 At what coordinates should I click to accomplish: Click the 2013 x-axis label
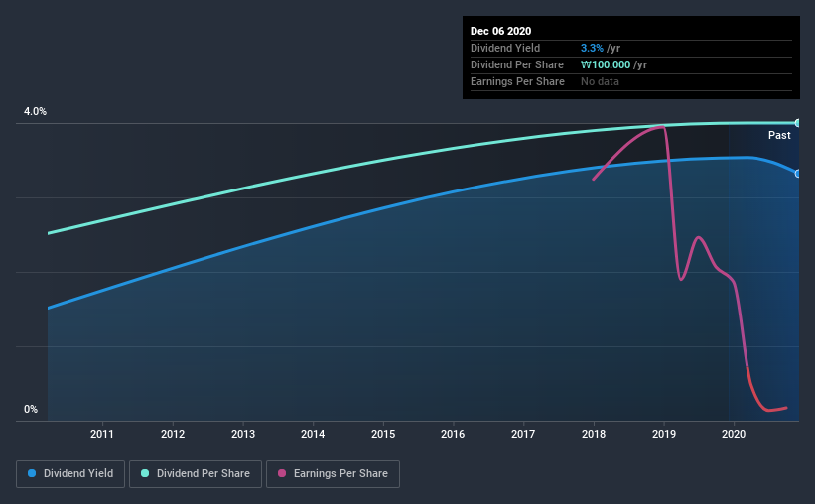click(243, 434)
